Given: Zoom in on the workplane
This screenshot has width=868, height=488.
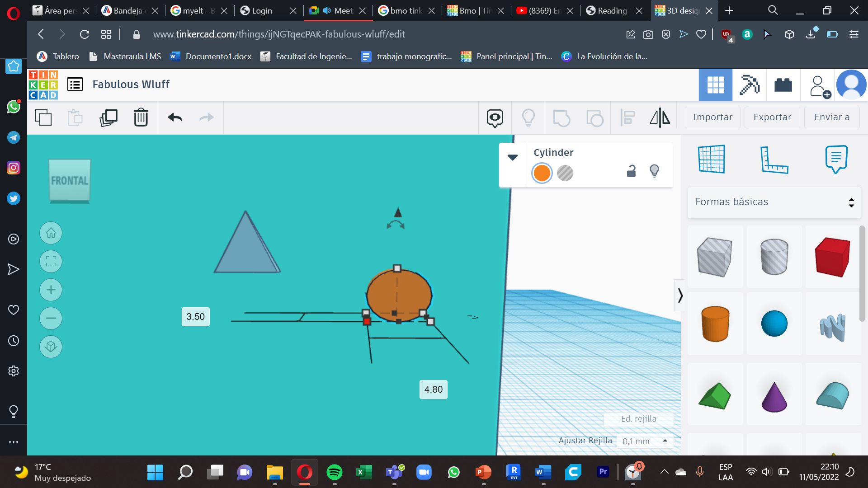Looking at the screenshot, I should click(x=51, y=290).
